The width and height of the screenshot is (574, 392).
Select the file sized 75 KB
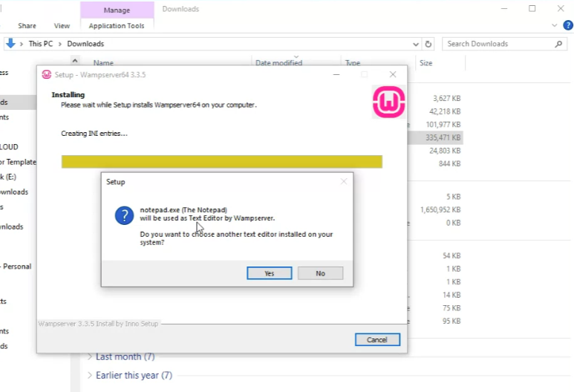(451, 308)
